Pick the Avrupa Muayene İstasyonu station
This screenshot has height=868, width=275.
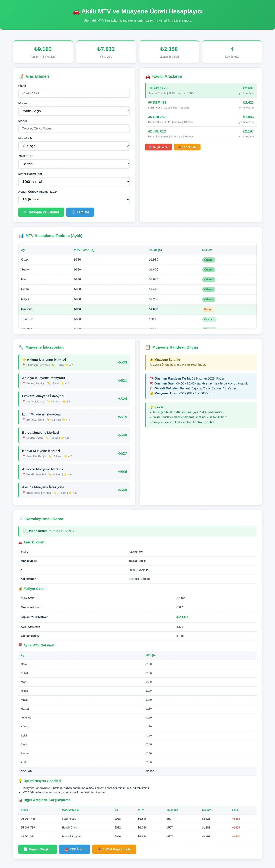(74, 490)
